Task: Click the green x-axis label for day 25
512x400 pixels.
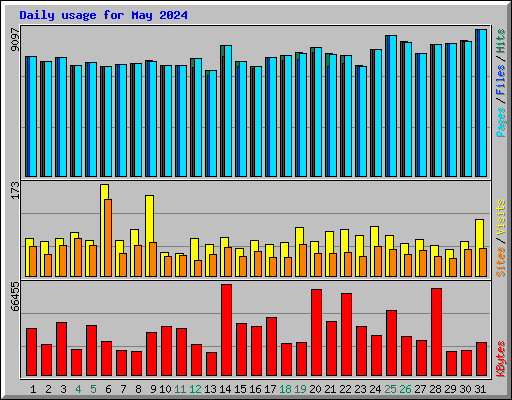Action: click(390, 389)
